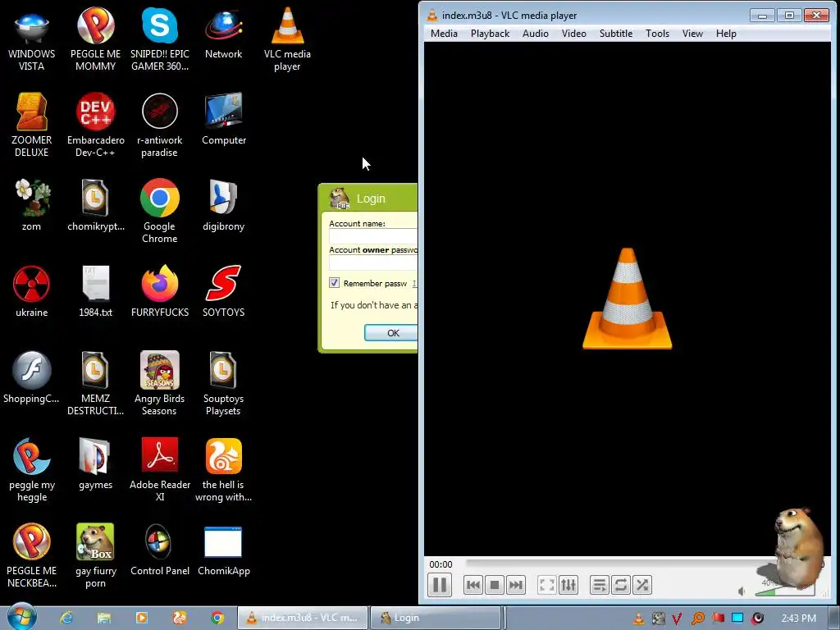Select the VLC media player desktop icon
This screenshot has height=630, width=840.
[287, 39]
